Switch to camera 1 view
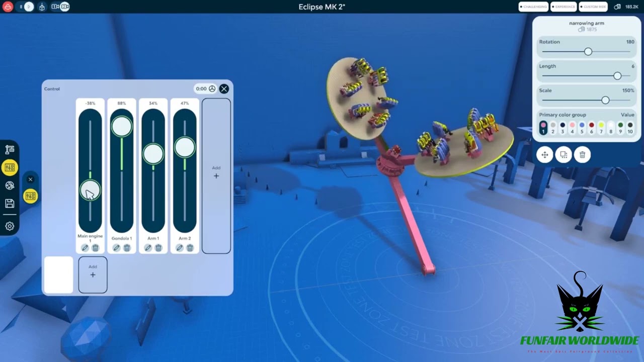Image resolution: width=644 pixels, height=362 pixels. pos(55,7)
